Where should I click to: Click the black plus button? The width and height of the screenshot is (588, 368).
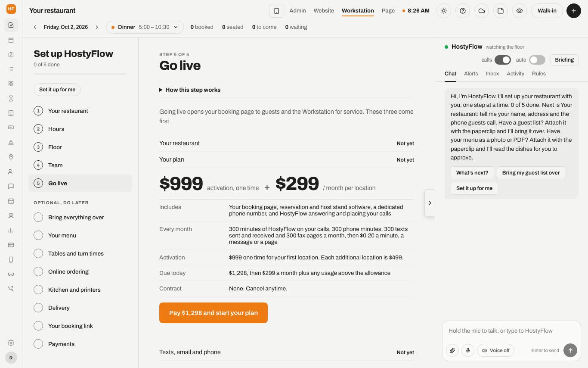coord(574,11)
